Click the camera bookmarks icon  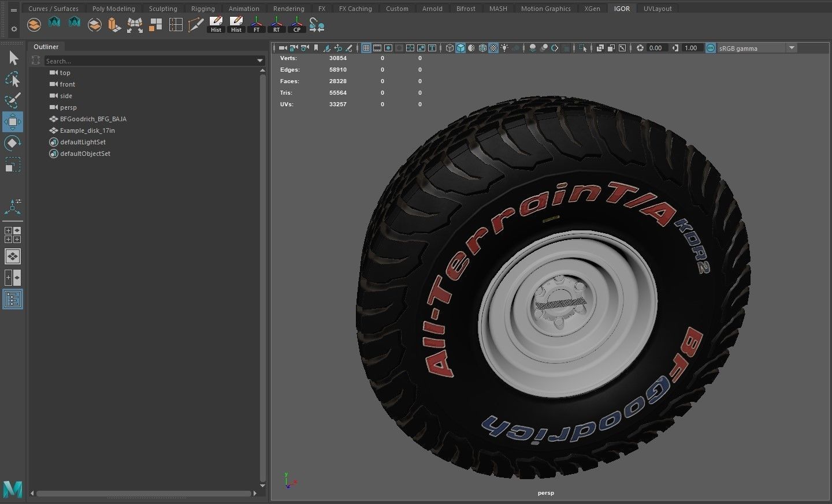(316, 48)
